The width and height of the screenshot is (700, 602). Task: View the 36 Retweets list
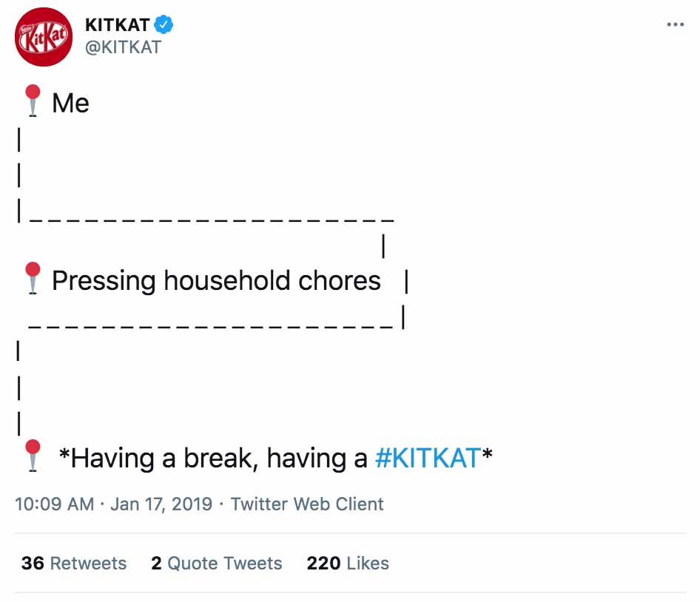(x=74, y=564)
